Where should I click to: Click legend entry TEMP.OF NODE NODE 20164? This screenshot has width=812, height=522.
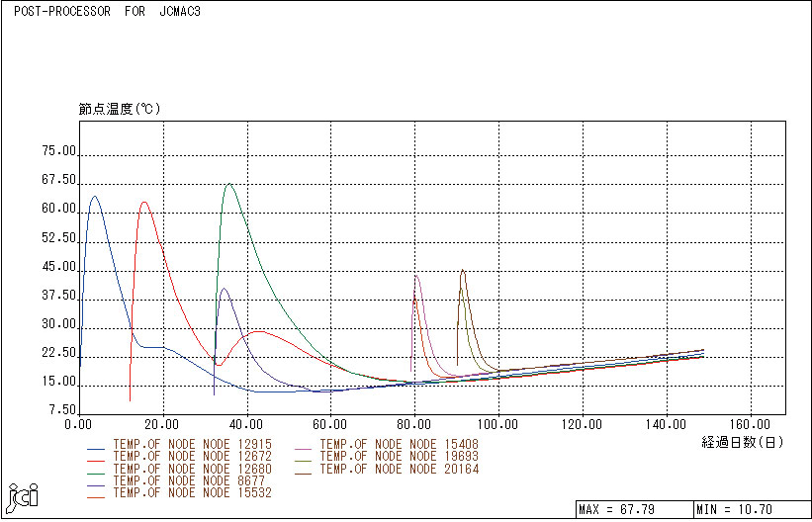(400, 469)
